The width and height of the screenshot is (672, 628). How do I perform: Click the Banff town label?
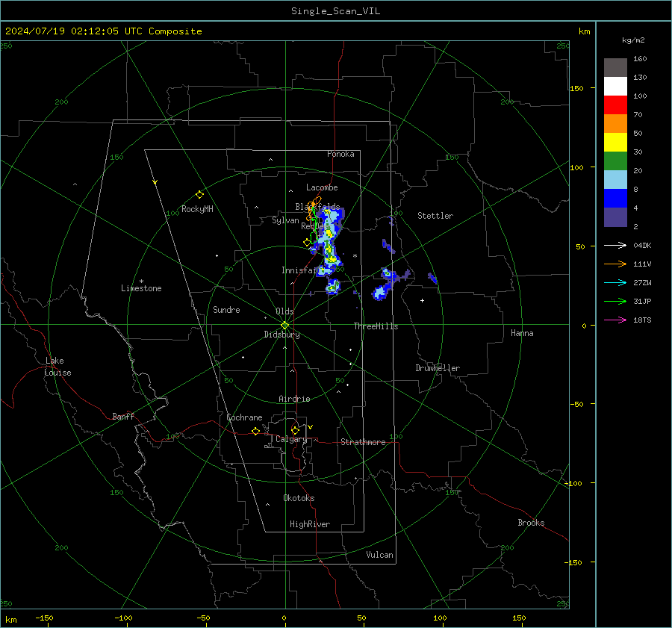[x=123, y=417]
